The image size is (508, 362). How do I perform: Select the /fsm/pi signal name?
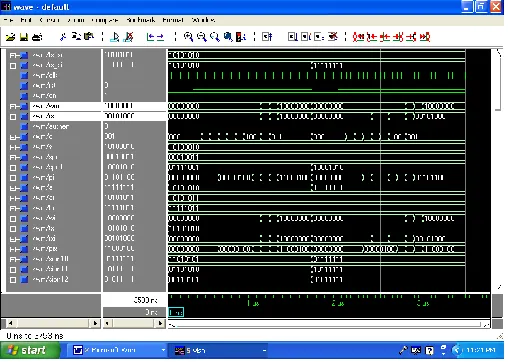tap(43, 177)
